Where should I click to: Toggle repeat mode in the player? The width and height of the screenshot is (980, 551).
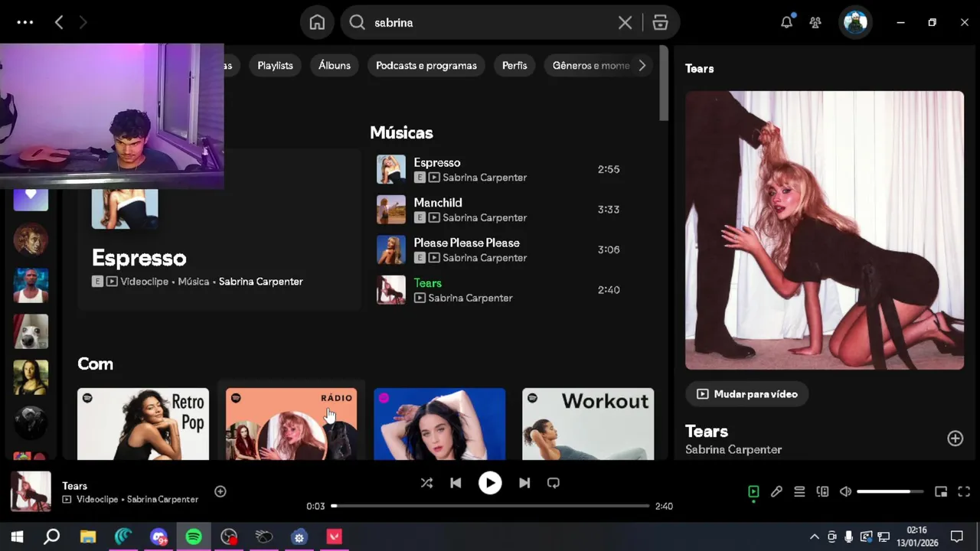click(x=554, y=483)
